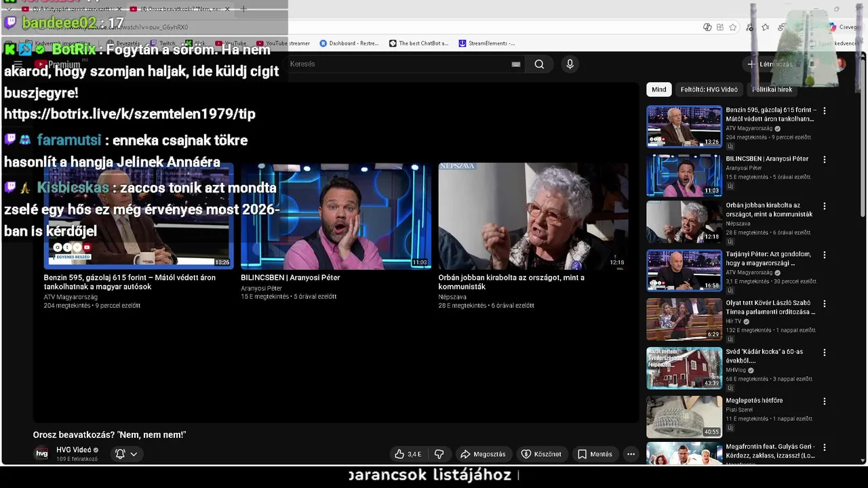Click the ATV Magyarország channel under Benzin video
Viewport: 868px width, 488px height.
71,297
